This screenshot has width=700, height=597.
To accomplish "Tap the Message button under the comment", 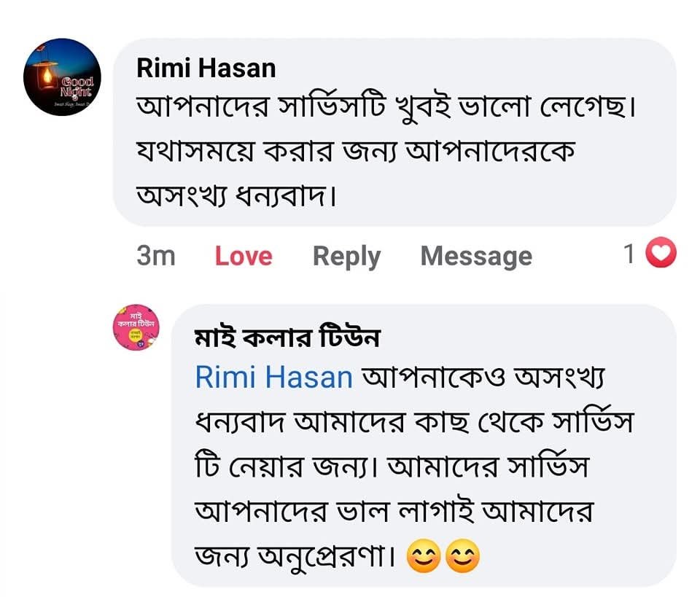I will [476, 256].
